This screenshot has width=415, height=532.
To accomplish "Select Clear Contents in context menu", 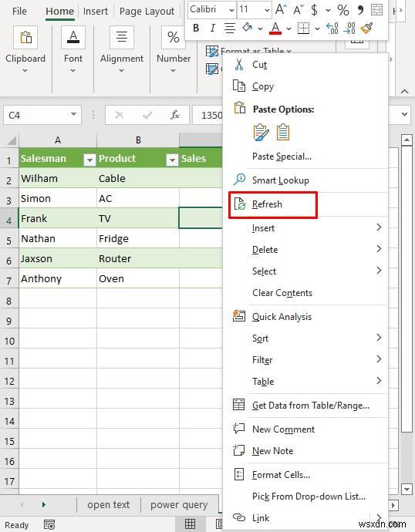I will tap(282, 293).
